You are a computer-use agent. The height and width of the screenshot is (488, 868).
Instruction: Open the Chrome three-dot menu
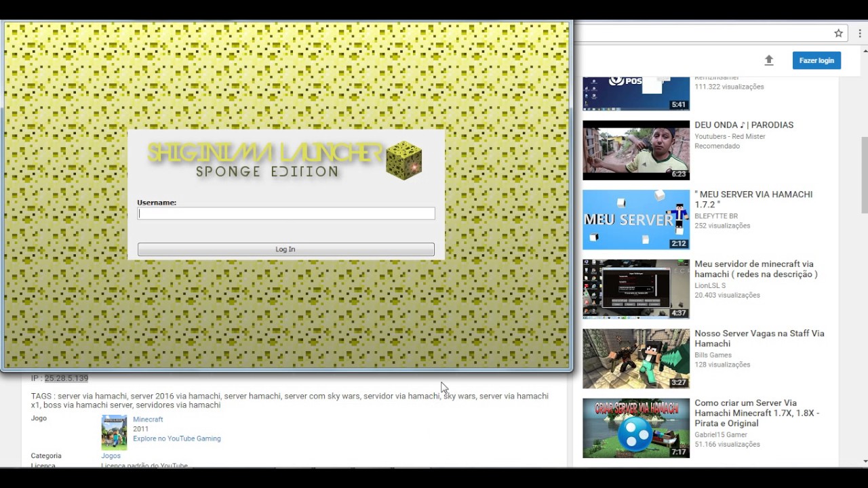(860, 33)
